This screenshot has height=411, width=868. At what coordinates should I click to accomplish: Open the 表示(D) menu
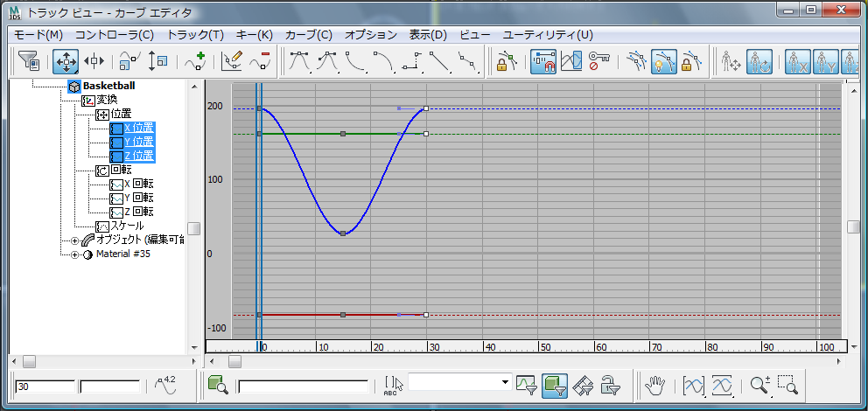428,35
